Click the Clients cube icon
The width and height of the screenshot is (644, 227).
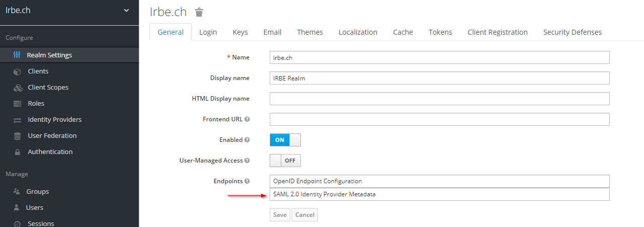click(17, 71)
